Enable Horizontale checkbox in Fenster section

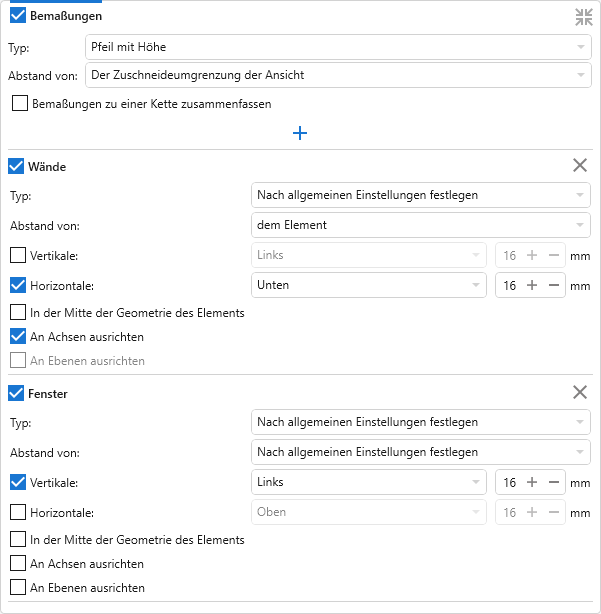[17, 512]
